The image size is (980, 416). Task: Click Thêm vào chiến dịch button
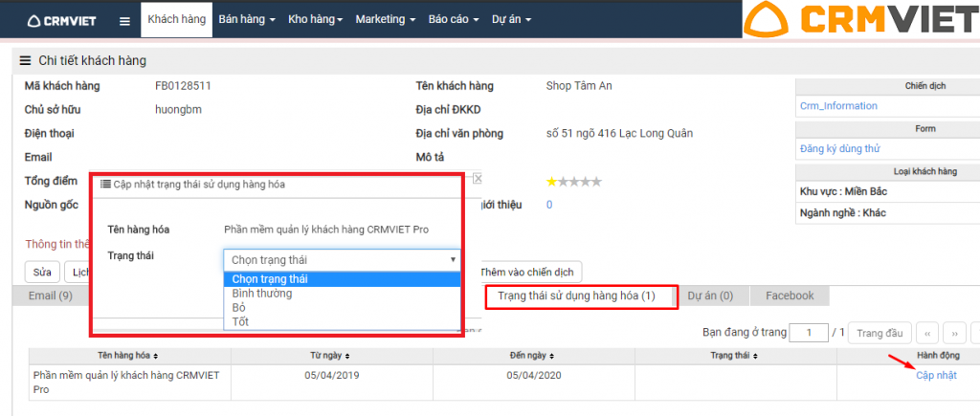coord(530,273)
